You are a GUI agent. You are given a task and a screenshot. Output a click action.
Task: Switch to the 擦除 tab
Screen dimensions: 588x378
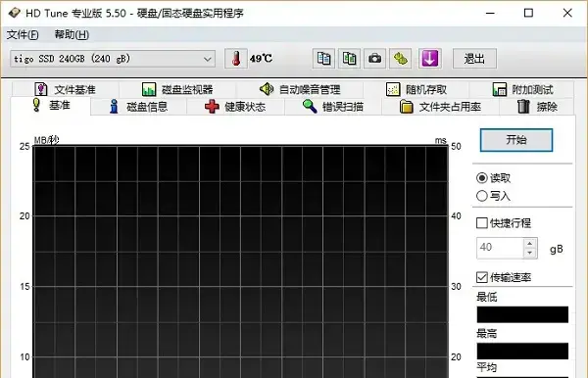point(537,107)
